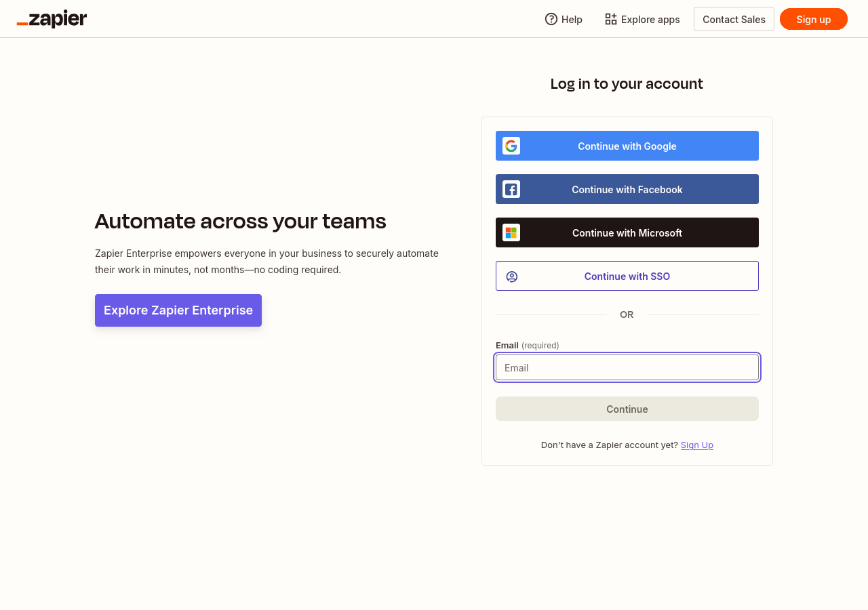Click the Google logo icon

511,146
